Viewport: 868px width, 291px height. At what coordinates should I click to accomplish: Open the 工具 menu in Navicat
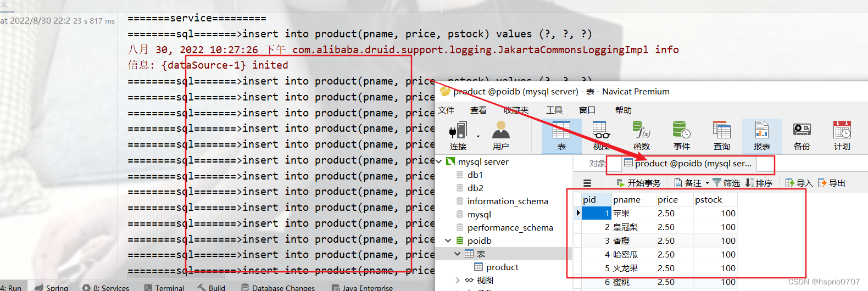tap(554, 110)
